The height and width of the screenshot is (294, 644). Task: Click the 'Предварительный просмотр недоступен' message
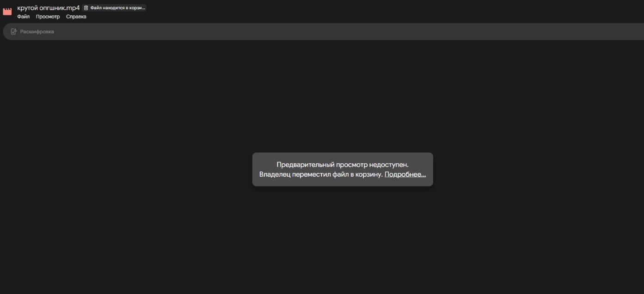click(343, 165)
